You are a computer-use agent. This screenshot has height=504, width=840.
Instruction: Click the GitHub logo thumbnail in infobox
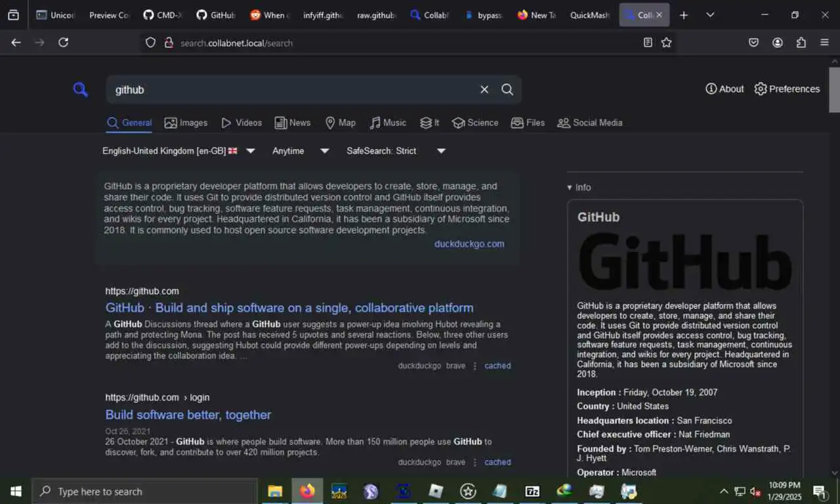(x=684, y=262)
